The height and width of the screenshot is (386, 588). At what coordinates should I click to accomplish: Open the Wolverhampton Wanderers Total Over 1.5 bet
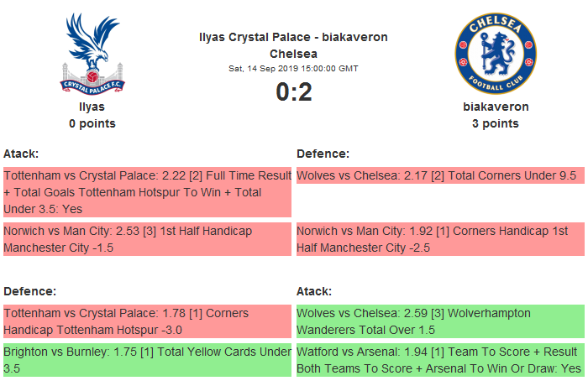[440, 321]
